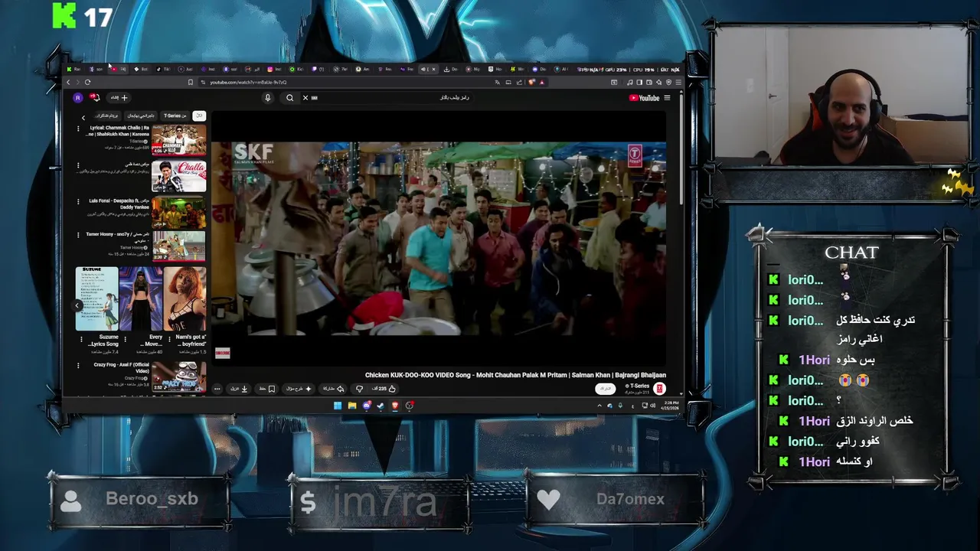The image size is (980, 551).
Task: Select the 'T-Series' filter chip
Action: 175,116
